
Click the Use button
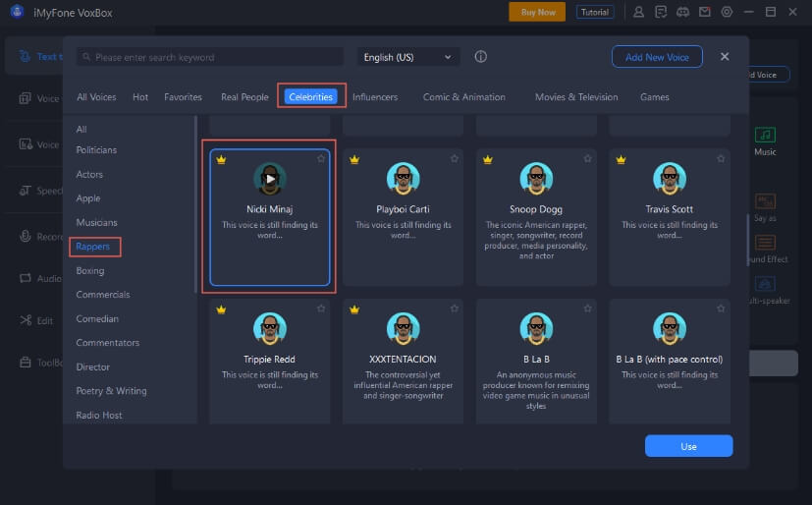click(x=688, y=446)
